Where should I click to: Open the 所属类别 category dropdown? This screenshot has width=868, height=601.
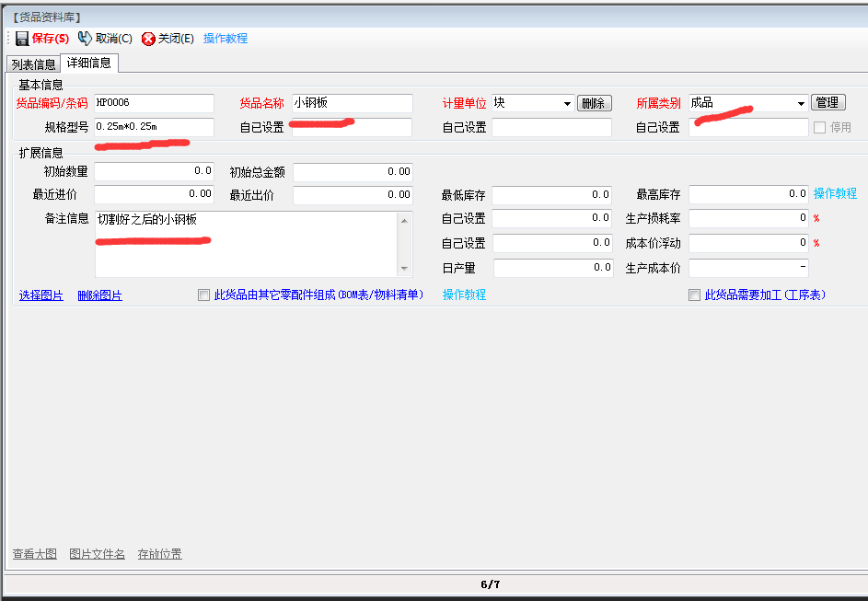point(801,104)
